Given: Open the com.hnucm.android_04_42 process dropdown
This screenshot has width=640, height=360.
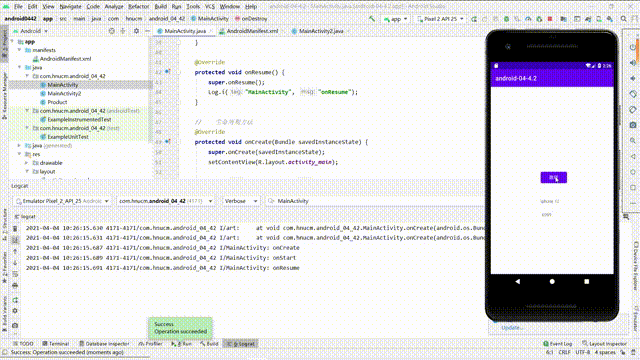Looking at the screenshot, I should 165,201.
